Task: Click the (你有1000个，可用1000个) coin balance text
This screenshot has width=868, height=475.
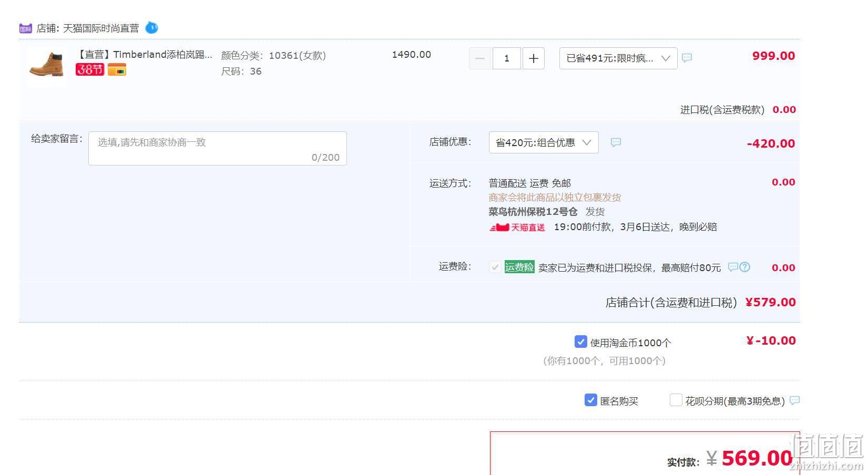Action: [x=605, y=361]
